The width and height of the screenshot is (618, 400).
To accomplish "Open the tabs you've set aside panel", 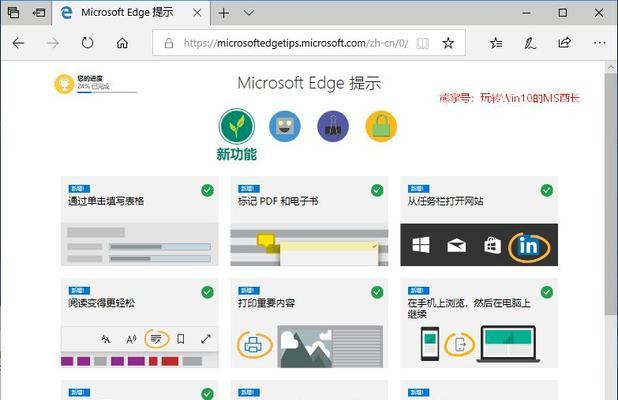I will click(13, 13).
